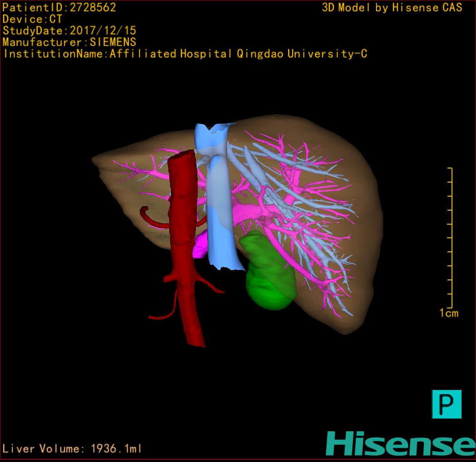Select the green gallbladder model
Viewport: 476px width, 462px height.
(268, 270)
